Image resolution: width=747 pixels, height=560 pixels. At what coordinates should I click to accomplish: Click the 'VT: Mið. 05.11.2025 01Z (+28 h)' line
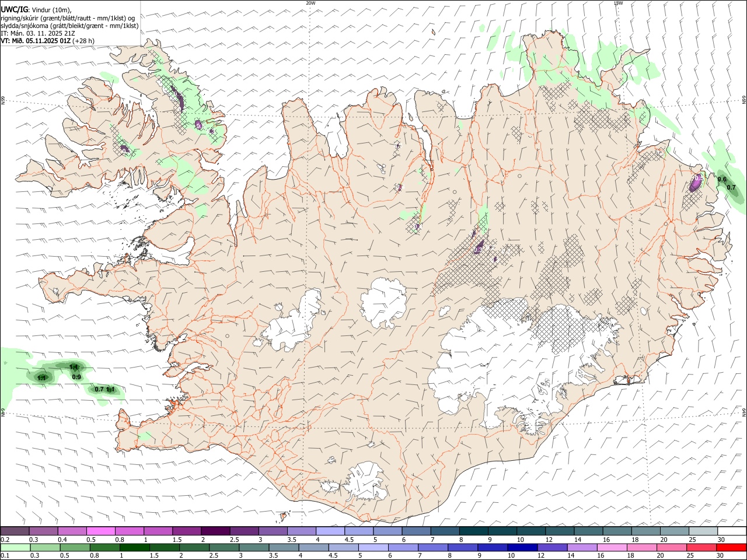point(48,41)
